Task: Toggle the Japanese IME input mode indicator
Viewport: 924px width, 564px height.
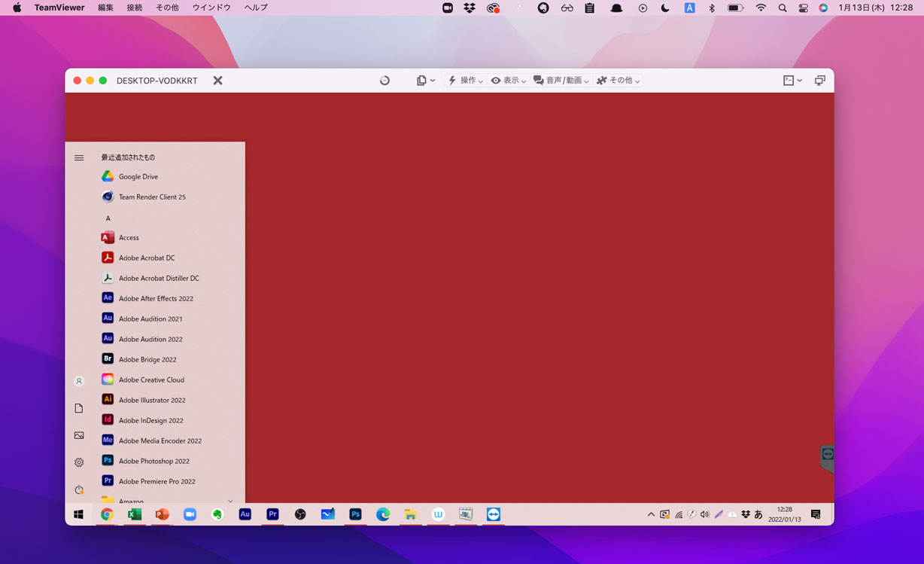Action: (x=758, y=514)
